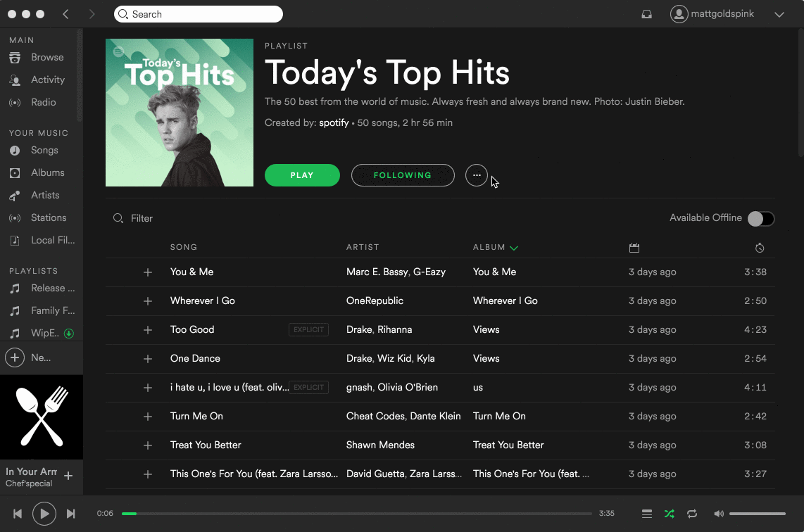This screenshot has width=804, height=532.
Task: Click the FOLLOWING button
Action: click(x=403, y=175)
